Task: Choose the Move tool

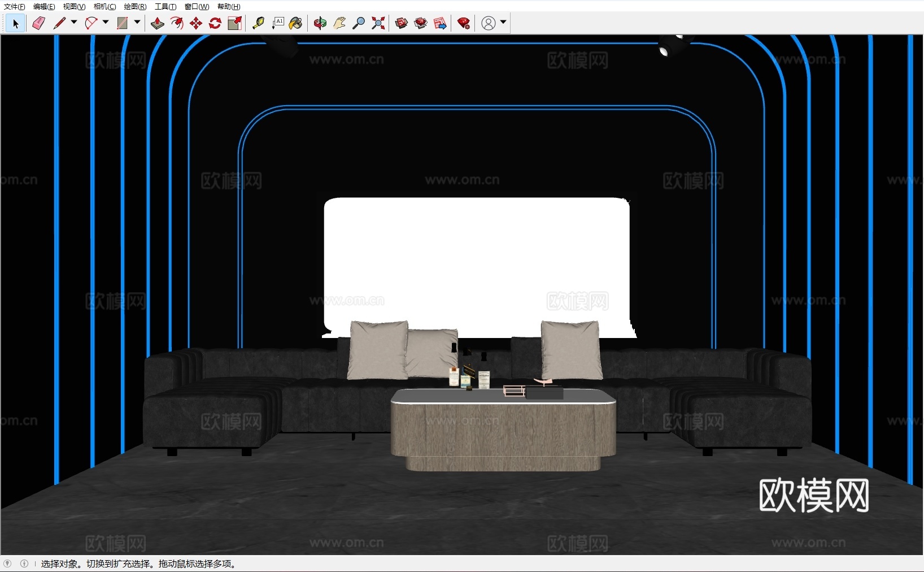Action: click(x=196, y=23)
